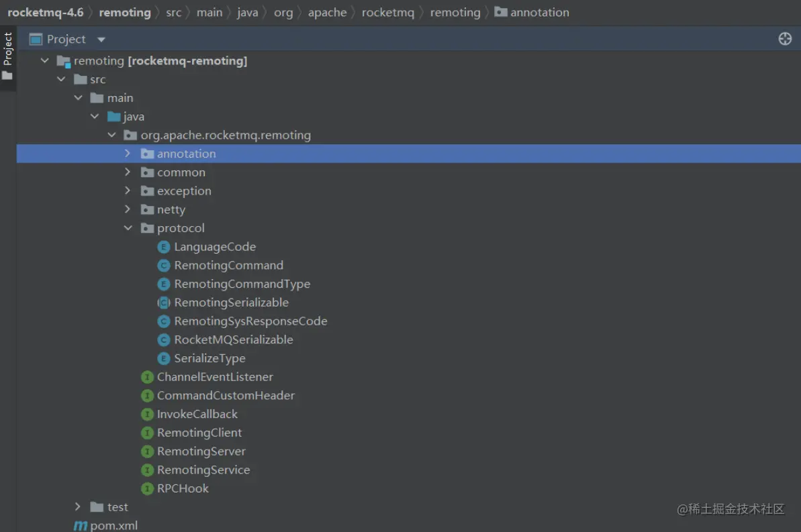
Task: Click the RemotingCommand class icon
Action: pyautogui.click(x=163, y=266)
